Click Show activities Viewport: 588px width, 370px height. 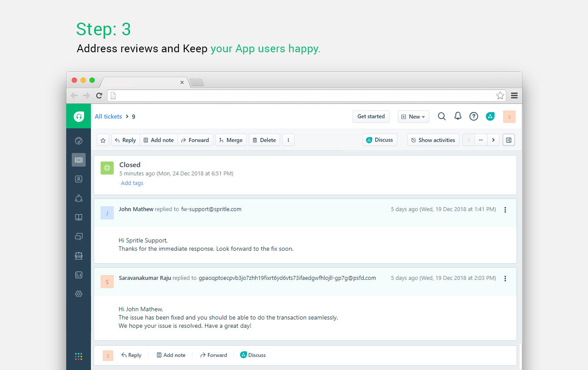[x=433, y=140]
